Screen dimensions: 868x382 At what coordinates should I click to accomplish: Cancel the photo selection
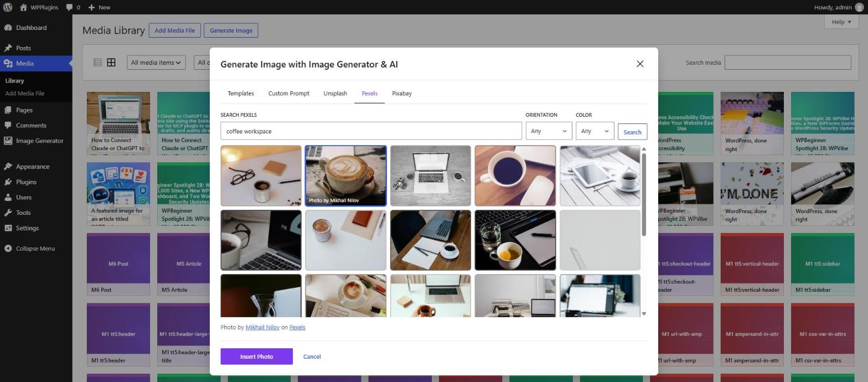point(312,357)
